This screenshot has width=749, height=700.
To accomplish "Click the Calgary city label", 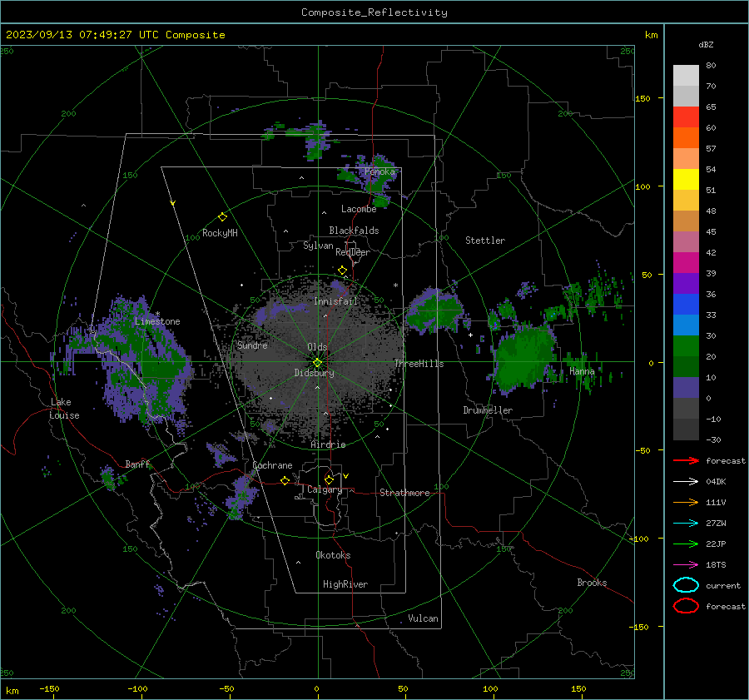I will coord(325,489).
